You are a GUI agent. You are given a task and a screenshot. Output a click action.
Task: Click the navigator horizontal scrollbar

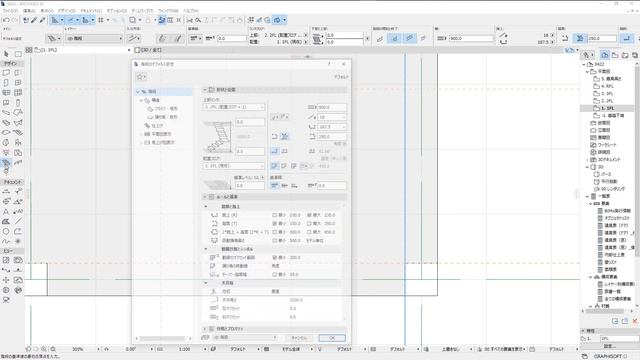(x=606, y=311)
